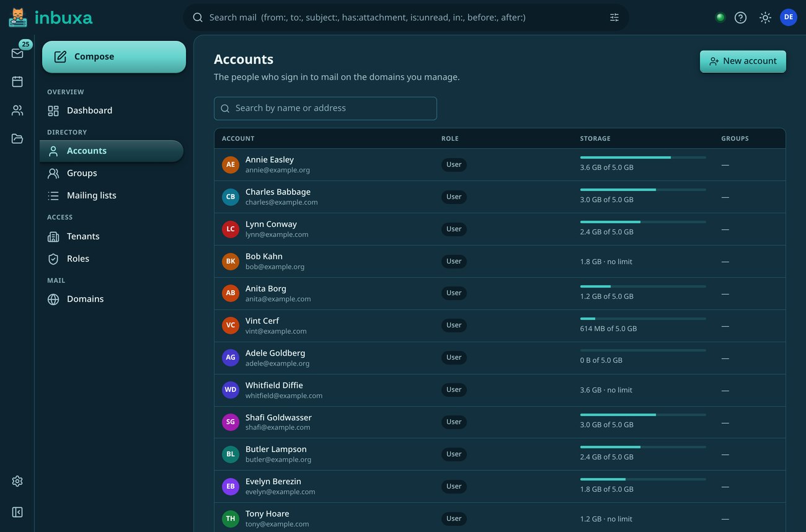Open Tenants in the sidebar
The width and height of the screenshot is (806, 532).
[x=112, y=236]
